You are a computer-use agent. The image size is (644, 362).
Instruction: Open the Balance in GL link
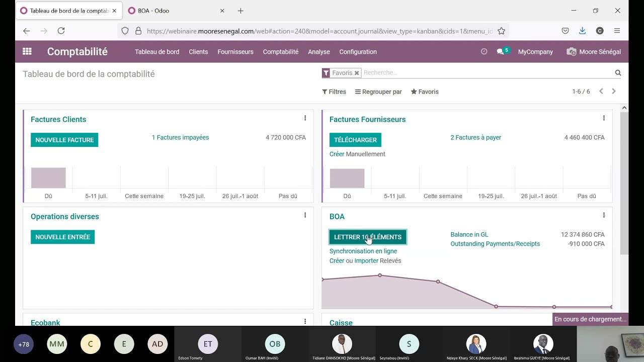469,234
